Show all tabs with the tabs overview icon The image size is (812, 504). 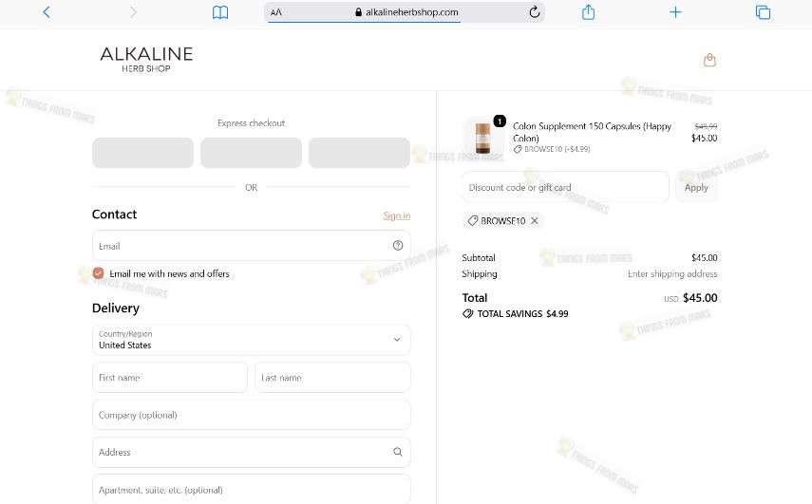(763, 12)
